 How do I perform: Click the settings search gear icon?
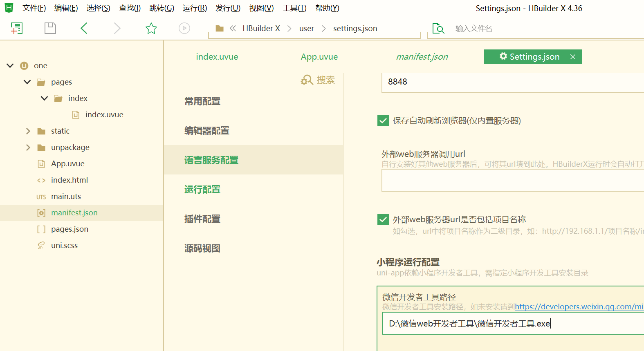pos(307,80)
